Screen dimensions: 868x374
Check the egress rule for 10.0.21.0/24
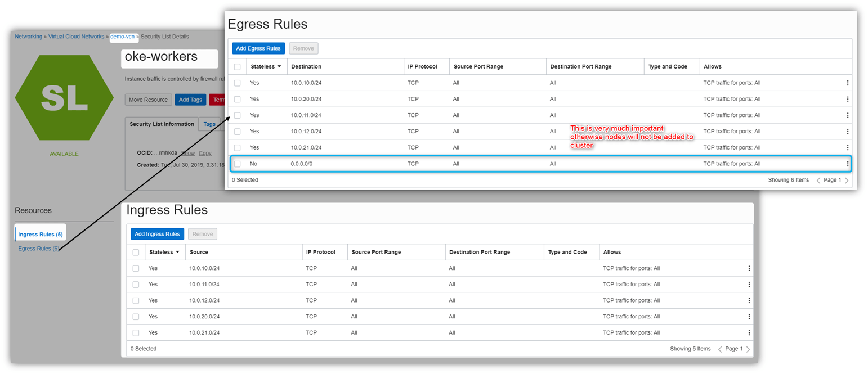[x=237, y=147]
